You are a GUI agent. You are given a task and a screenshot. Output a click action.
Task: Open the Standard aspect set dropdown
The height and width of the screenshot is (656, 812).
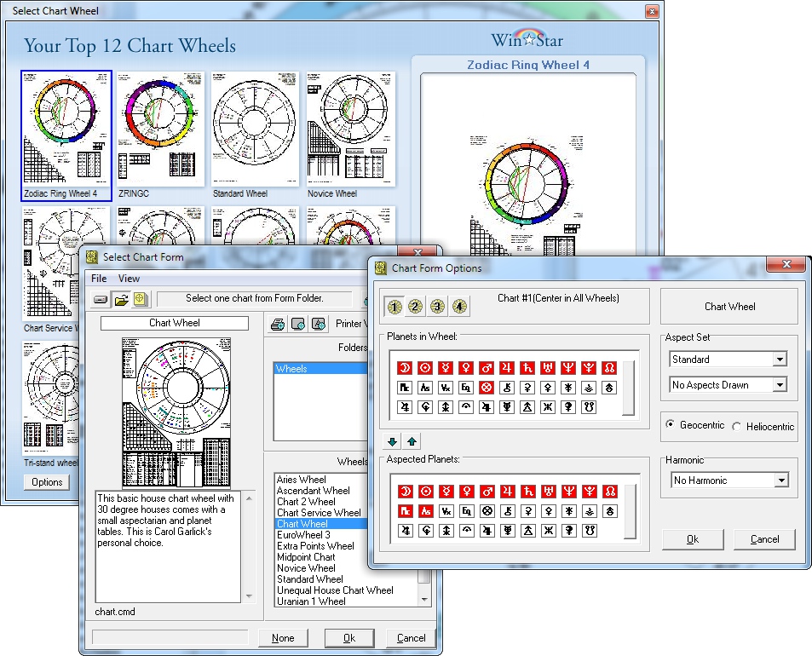tap(780, 359)
